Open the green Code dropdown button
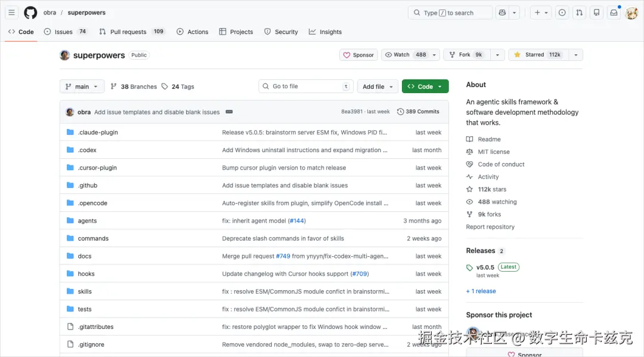Screen dimensions: 644x357 (x=425, y=87)
